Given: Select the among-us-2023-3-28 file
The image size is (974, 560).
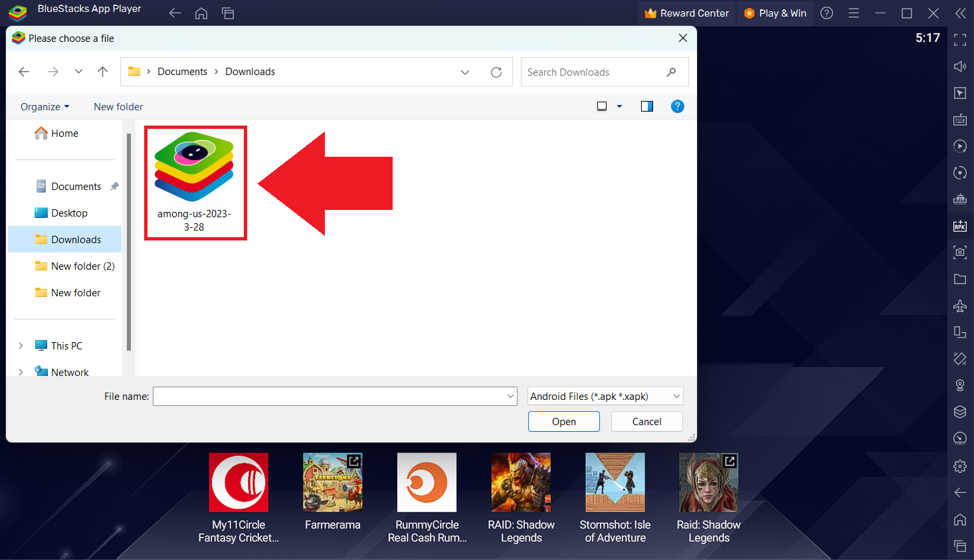Looking at the screenshot, I should (195, 183).
